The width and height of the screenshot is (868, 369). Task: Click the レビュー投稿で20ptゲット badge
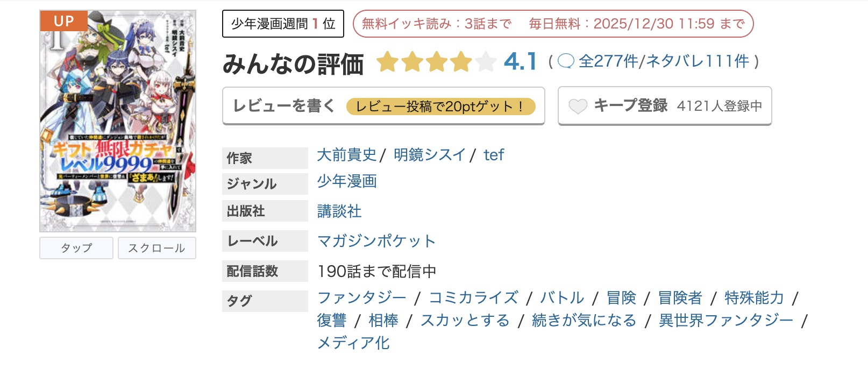pyautogui.click(x=442, y=106)
